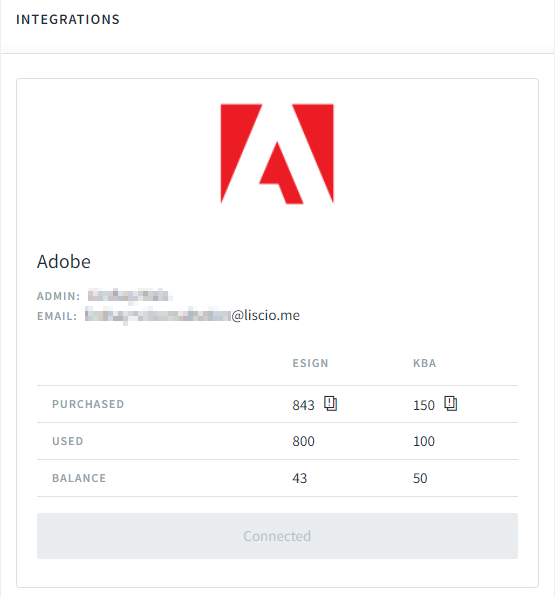Click the Adobe logo image
The height and width of the screenshot is (597, 555).
click(x=277, y=154)
